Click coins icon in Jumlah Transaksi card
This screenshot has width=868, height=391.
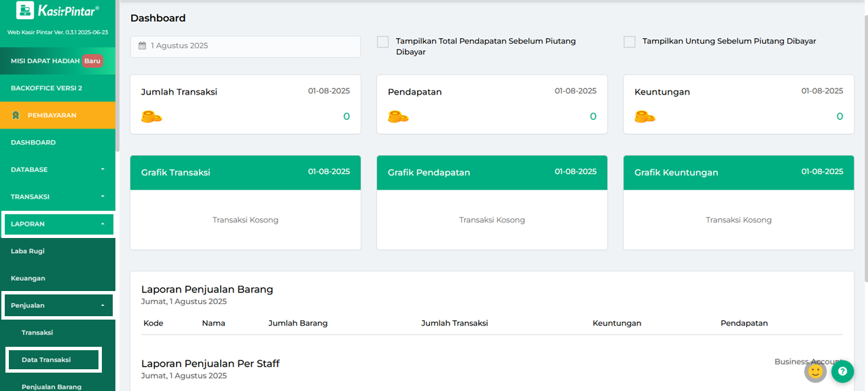151,116
